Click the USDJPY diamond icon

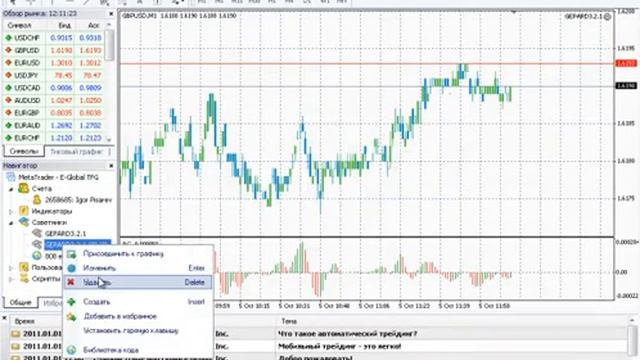point(8,76)
